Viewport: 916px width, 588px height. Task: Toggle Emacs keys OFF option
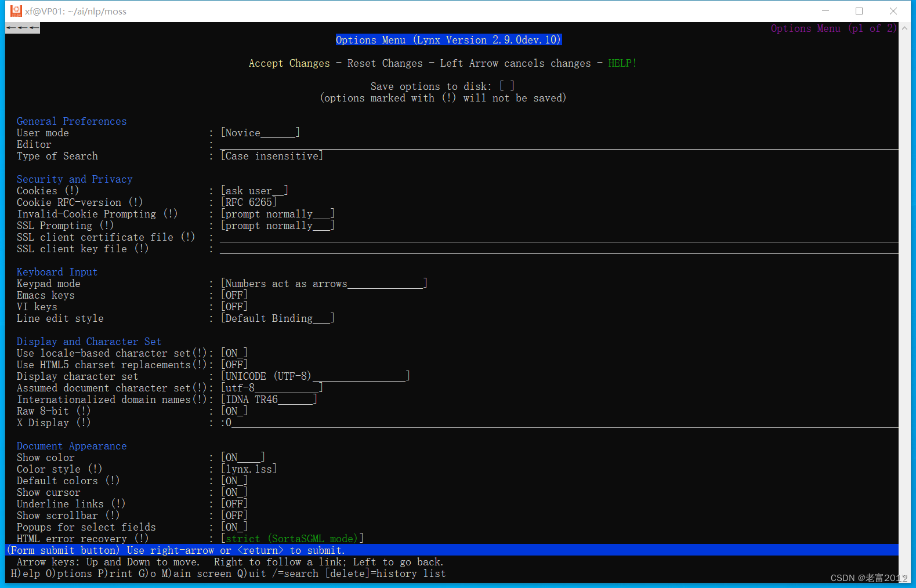pyautogui.click(x=234, y=295)
